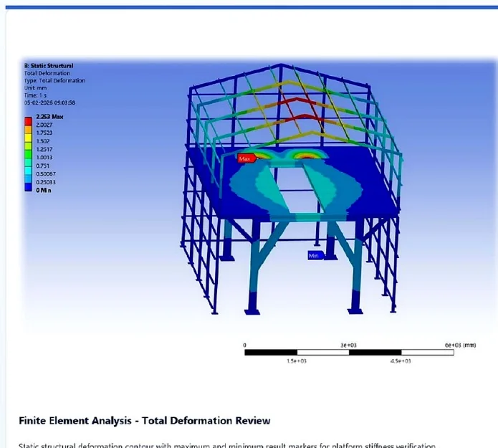Click the yellow legend swatch beside 1.502
This screenshot has height=448, width=498.
point(28,138)
